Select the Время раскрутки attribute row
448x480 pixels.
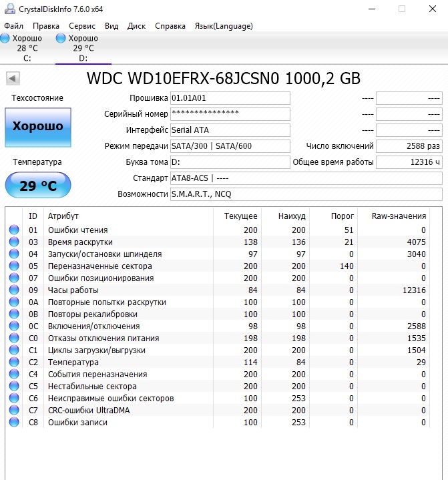[218, 242]
